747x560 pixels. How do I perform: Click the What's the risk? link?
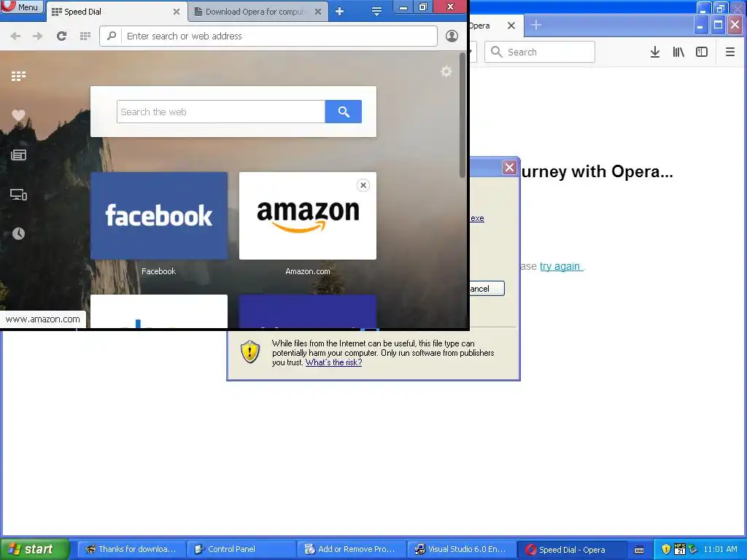coord(333,362)
